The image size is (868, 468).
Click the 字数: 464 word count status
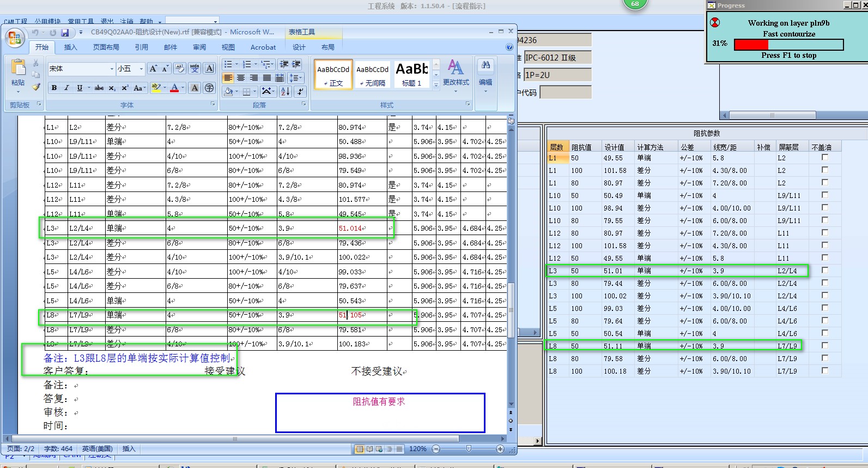coord(58,449)
